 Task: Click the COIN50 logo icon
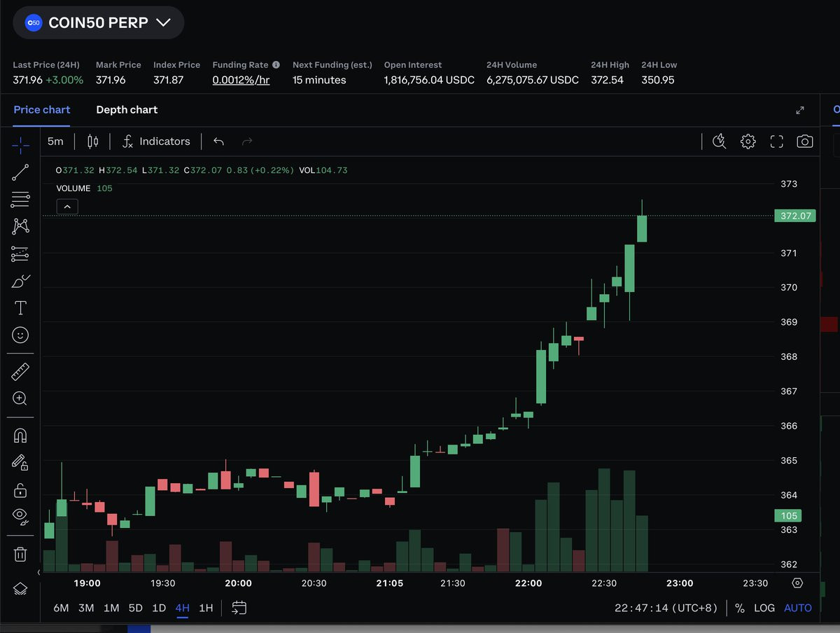(34, 23)
